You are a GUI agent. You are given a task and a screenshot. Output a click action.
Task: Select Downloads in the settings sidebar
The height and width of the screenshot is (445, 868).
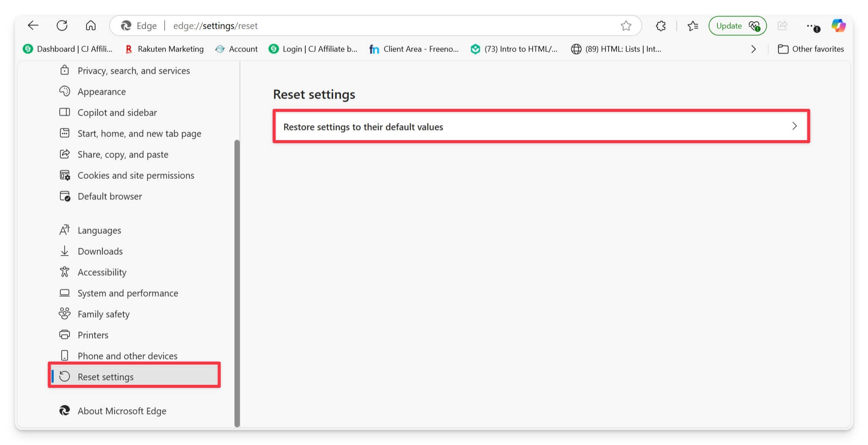coord(100,251)
